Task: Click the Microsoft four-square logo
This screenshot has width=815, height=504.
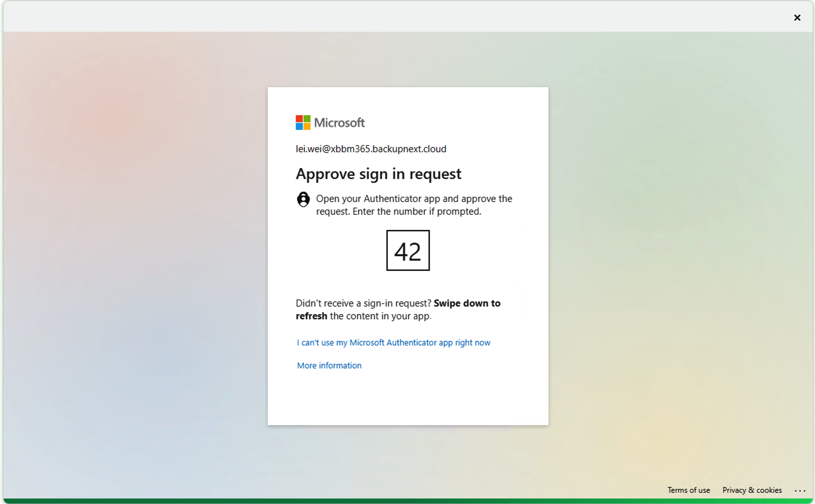Action: (x=303, y=123)
